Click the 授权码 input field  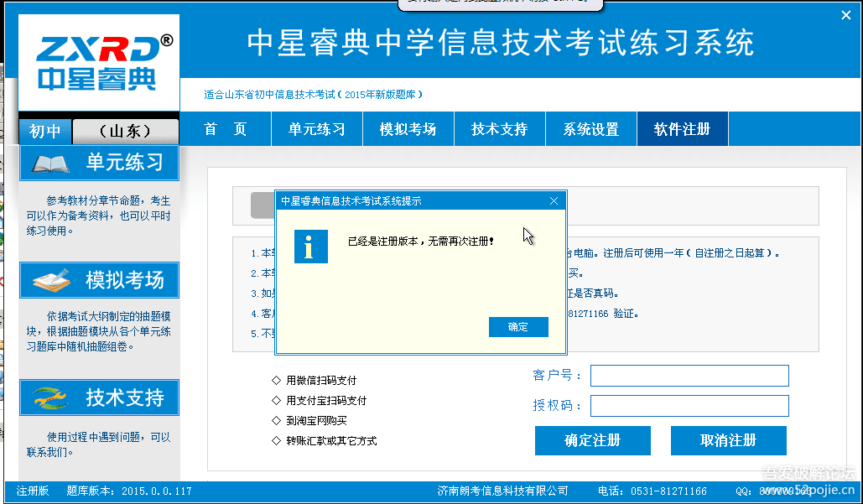[689, 406]
